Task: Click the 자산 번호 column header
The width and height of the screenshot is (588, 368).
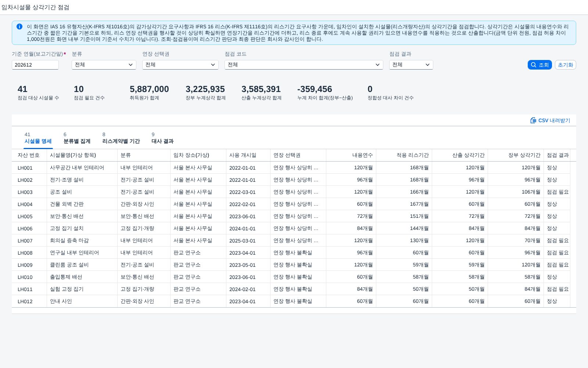Action: [x=29, y=155]
